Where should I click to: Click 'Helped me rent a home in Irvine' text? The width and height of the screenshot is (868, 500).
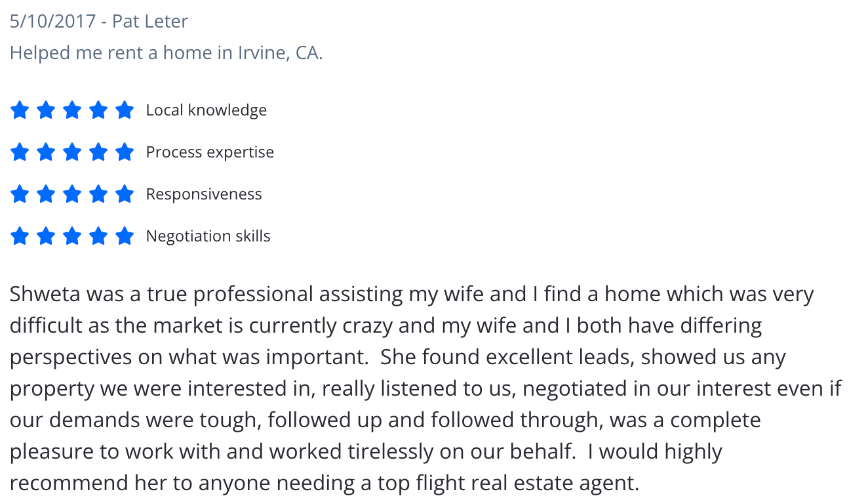(149, 52)
